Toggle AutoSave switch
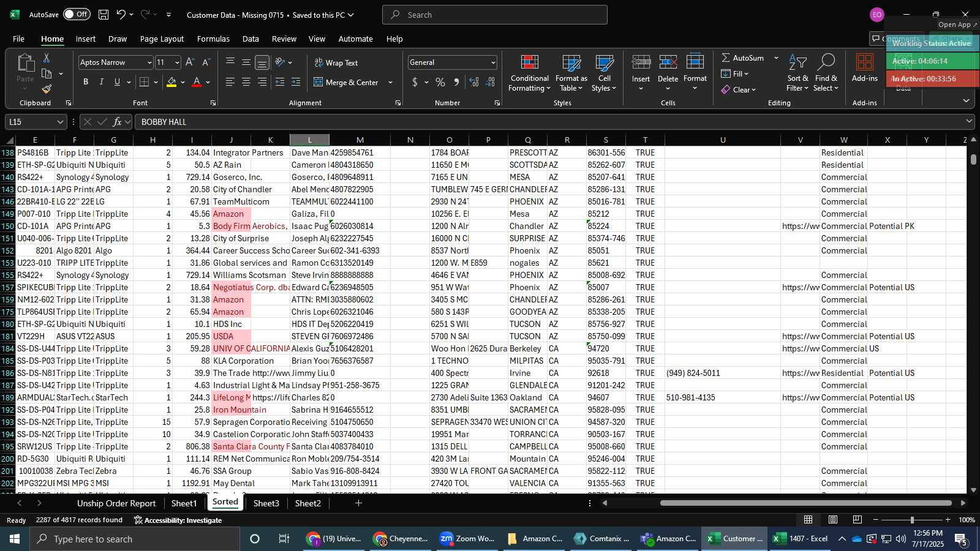This screenshot has width=980, height=551. pos(77,15)
